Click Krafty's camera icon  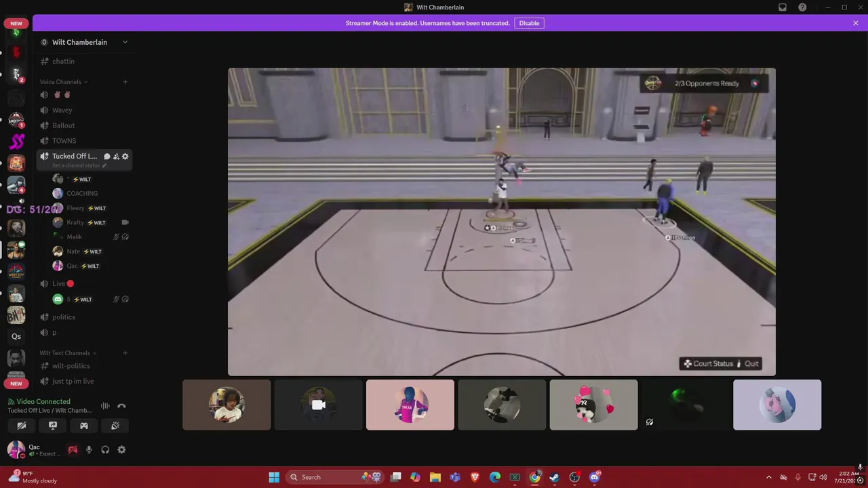(x=125, y=222)
